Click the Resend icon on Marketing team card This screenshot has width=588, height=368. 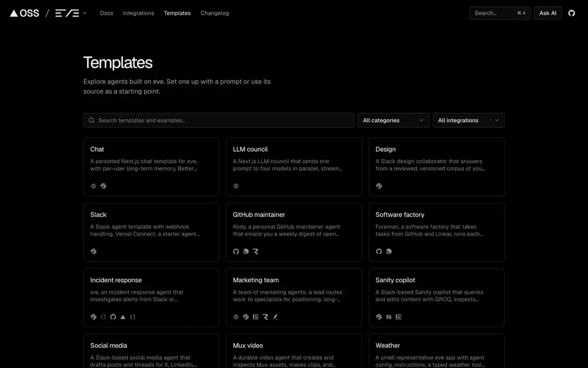click(x=265, y=317)
